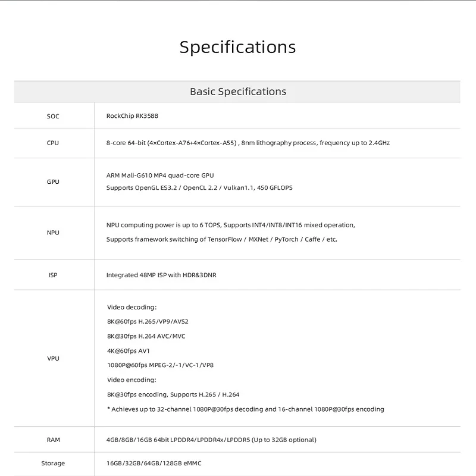Select the ARM Mali-G610 MP4 text line

[x=159, y=176]
